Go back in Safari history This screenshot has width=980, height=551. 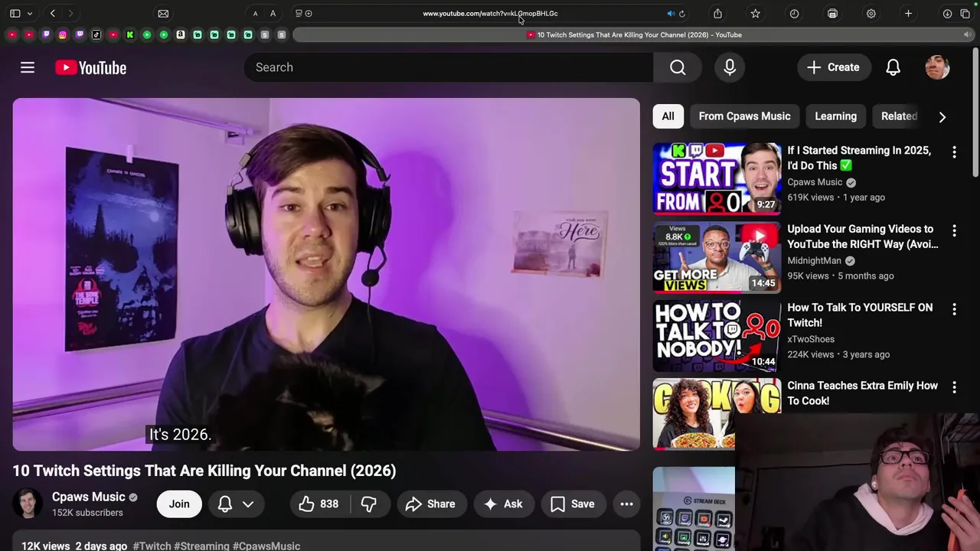(53, 13)
